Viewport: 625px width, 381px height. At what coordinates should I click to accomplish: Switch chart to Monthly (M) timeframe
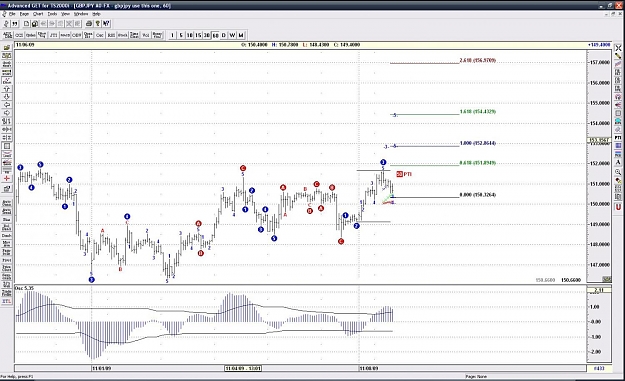[x=241, y=35]
